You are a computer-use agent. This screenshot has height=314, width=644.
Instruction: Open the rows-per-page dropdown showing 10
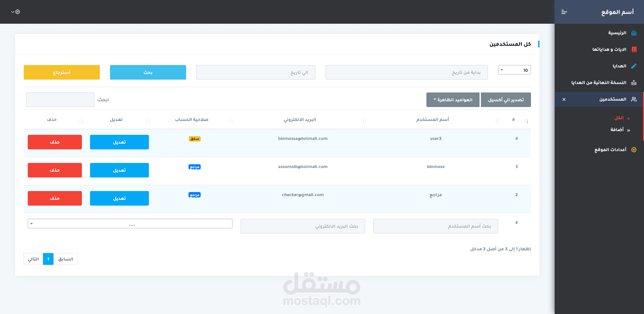(x=514, y=70)
